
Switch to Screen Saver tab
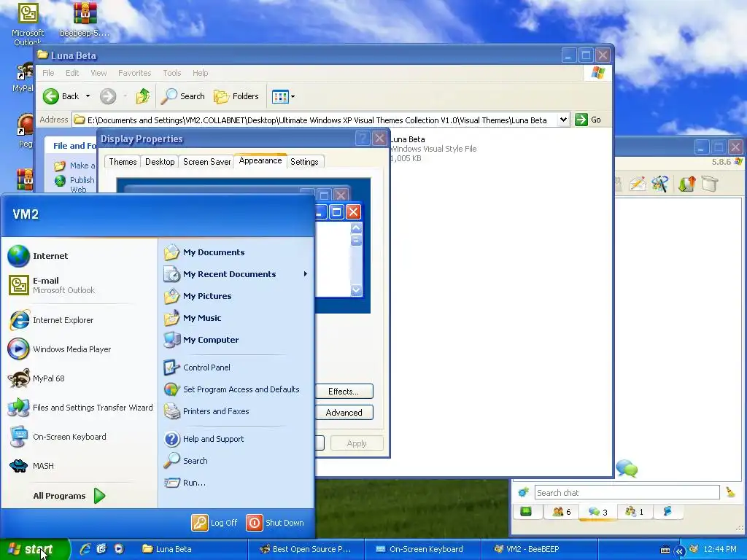206,162
